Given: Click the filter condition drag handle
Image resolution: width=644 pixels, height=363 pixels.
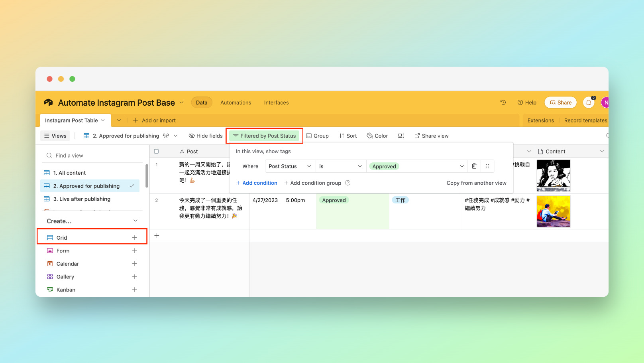Looking at the screenshot, I should [487, 166].
